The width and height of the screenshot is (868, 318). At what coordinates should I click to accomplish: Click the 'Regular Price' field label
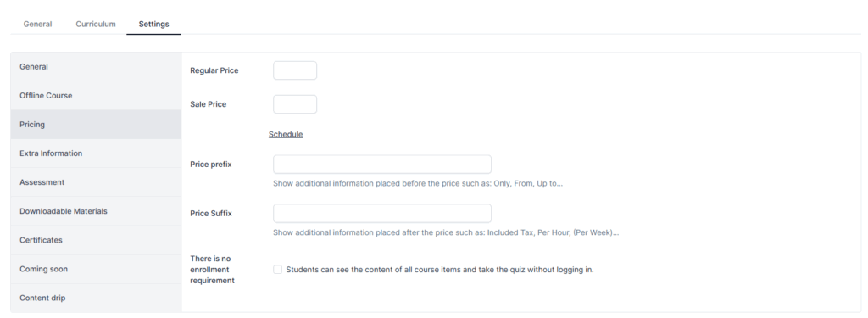pos(214,70)
